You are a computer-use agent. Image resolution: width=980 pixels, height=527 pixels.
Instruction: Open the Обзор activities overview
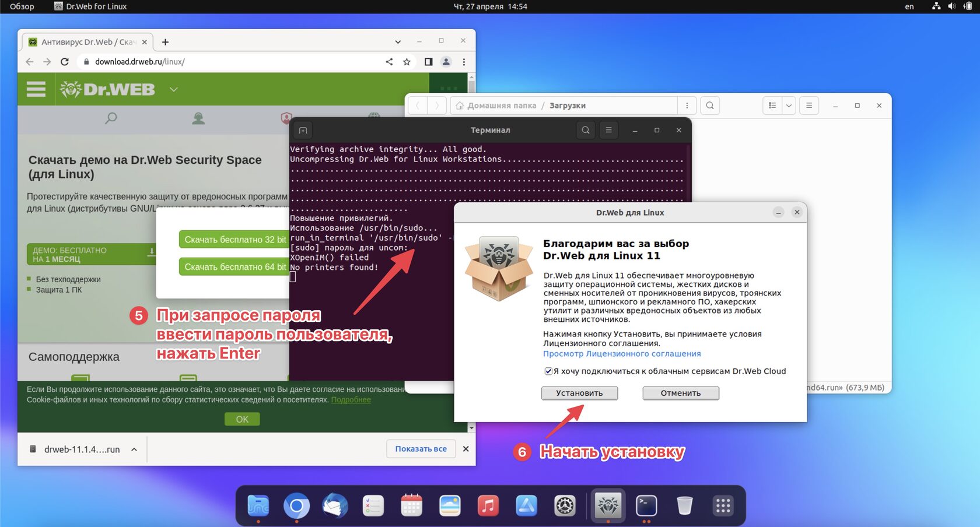(22, 6)
